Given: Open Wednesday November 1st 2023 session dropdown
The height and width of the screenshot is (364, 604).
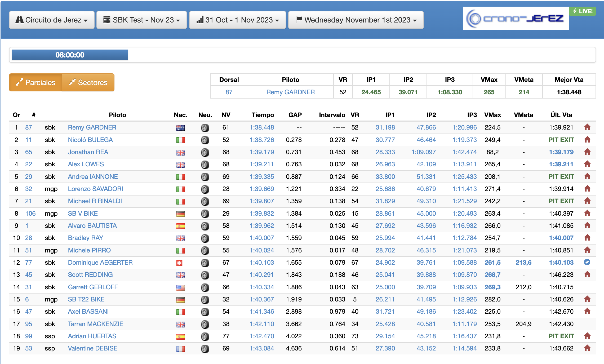Looking at the screenshot, I should pyautogui.click(x=356, y=20).
